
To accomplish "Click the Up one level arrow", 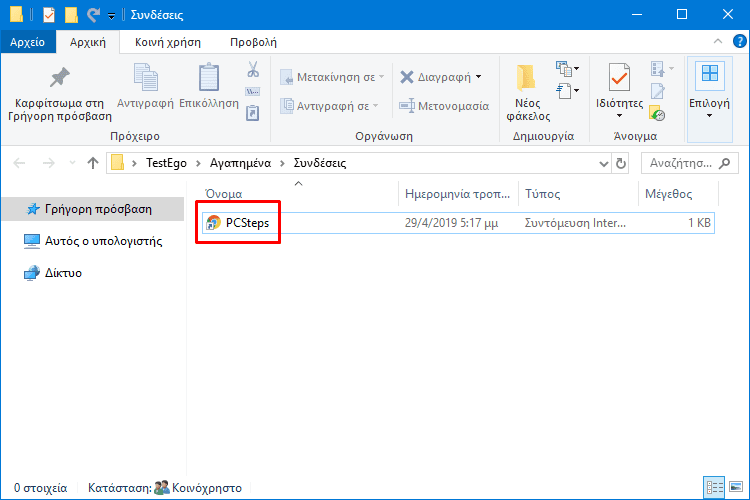I will point(93,163).
